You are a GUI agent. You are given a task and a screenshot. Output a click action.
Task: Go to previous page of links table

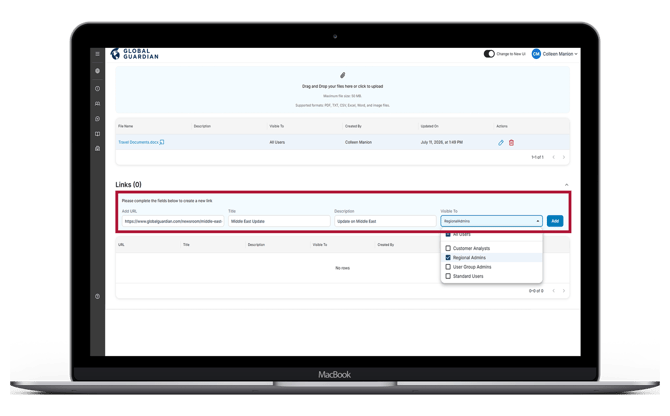coord(553,291)
